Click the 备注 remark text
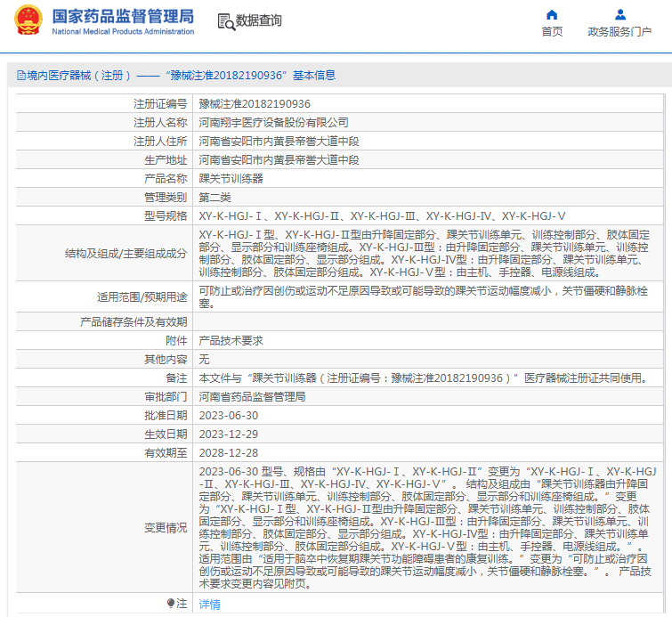Viewport: 672px width, 617px height. [424, 378]
